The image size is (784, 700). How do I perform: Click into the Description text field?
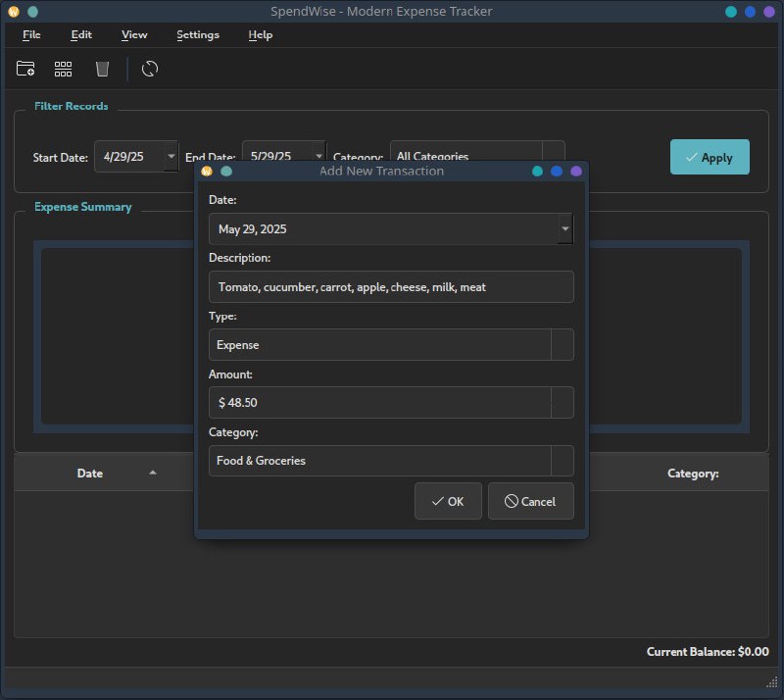tap(391, 286)
